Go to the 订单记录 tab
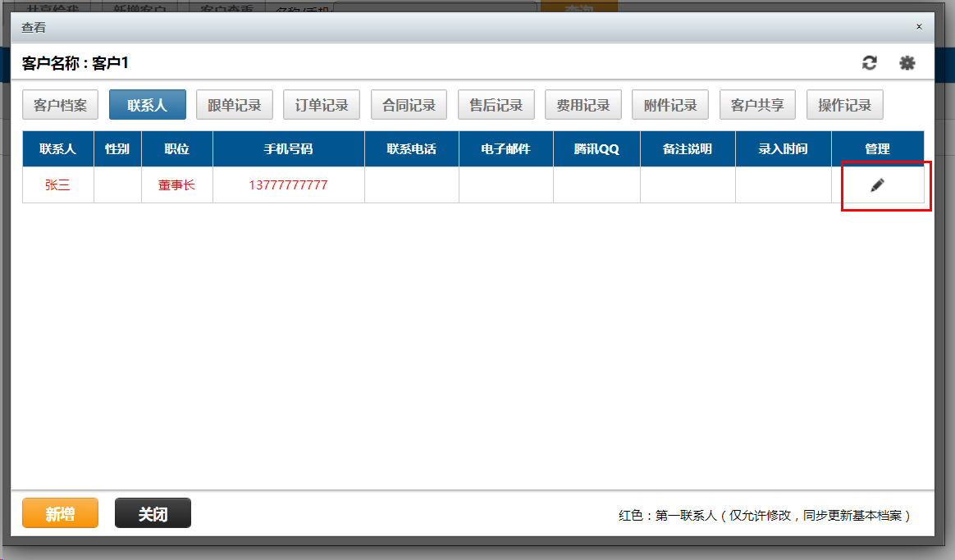 [x=322, y=105]
